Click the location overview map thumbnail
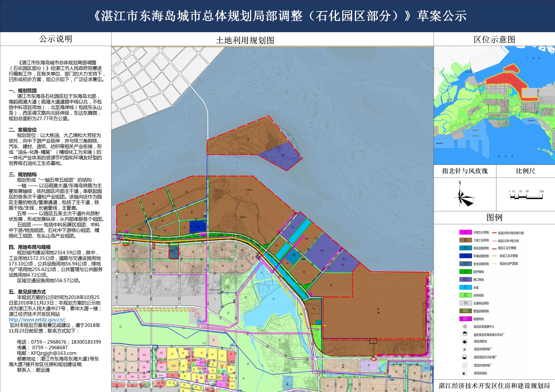This screenshot has height=392, width=555. click(494, 105)
